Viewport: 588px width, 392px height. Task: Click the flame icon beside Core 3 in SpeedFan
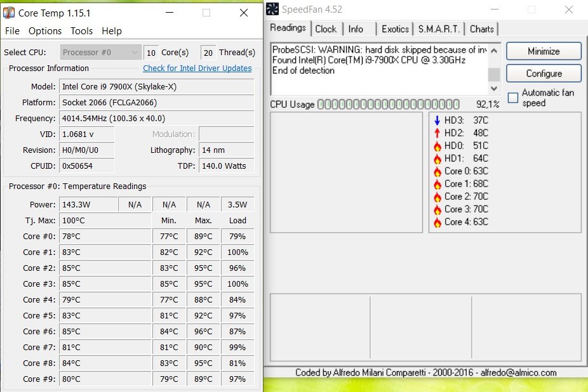click(438, 209)
